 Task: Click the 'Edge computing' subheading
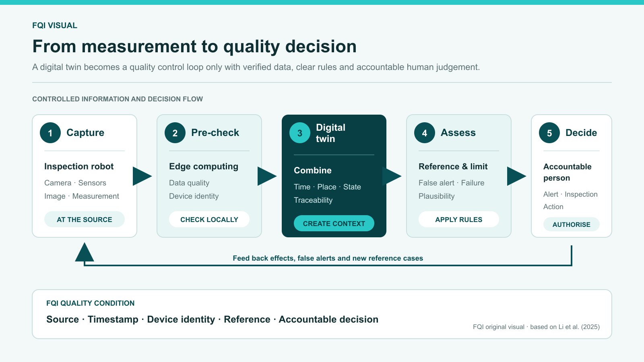click(204, 167)
